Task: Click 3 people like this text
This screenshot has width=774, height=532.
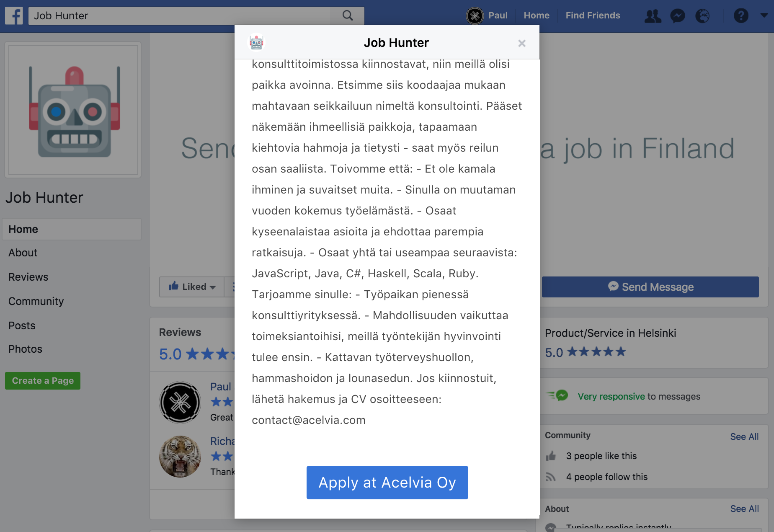Action: (601, 456)
